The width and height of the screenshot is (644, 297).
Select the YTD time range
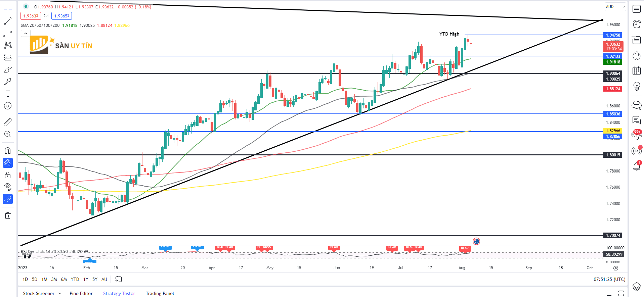tap(75, 279)
